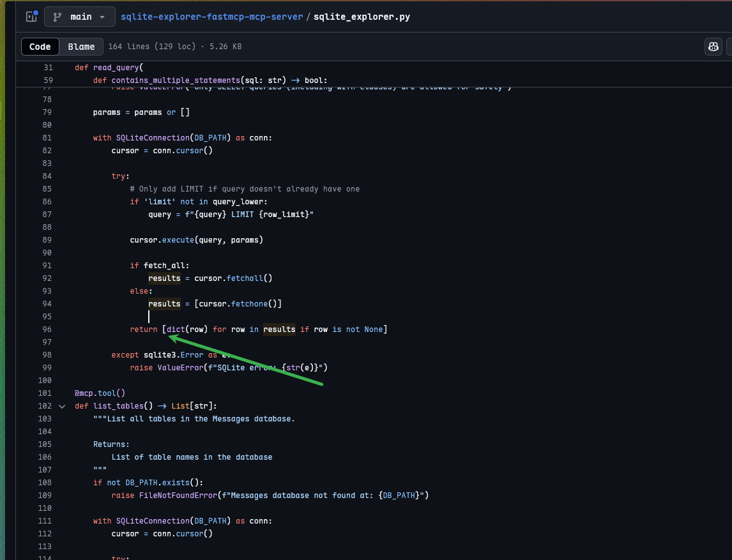
Task: Collapse the list_tables function chevron at line 102
Action: (x=62, y=407)
